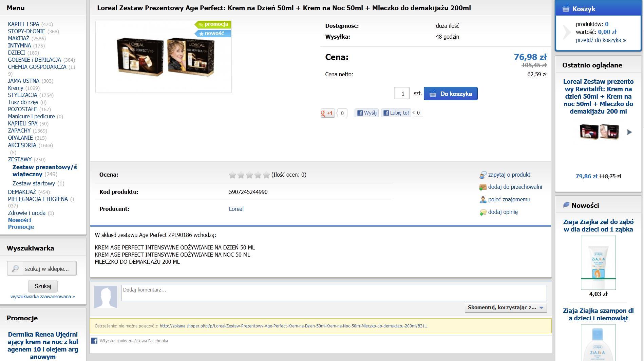The width and height of the screenshot is (644, 361).
Task: Open the KĄPIEL i SPA category
Action: [23, 24]
